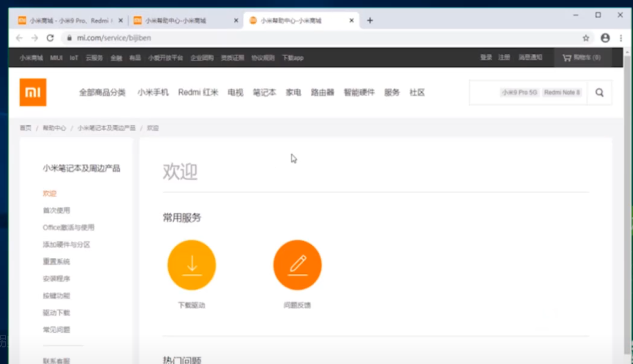The height and width of the screenshot is (364, 633).
Task: Open a new browser tab
Action: tap(370, 21)
